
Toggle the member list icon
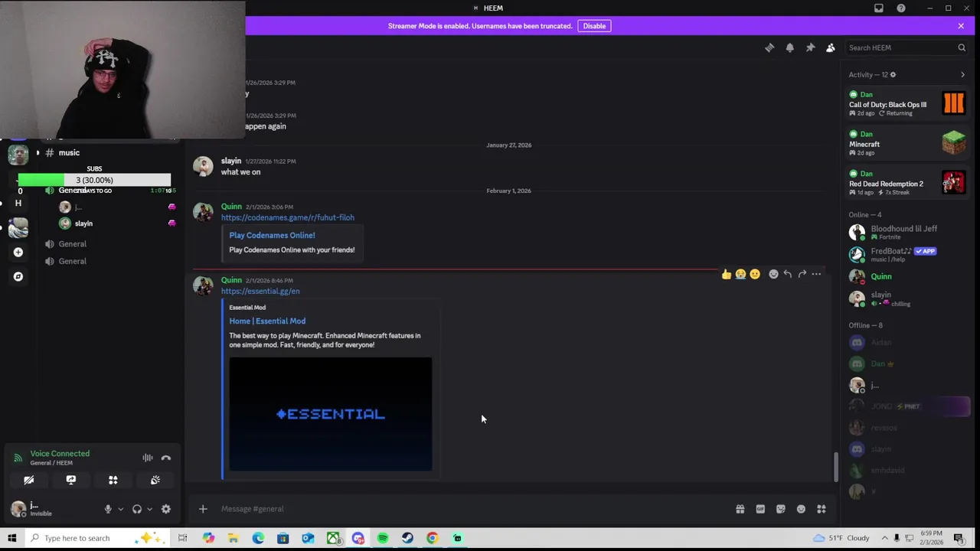[x=830, y=47]
